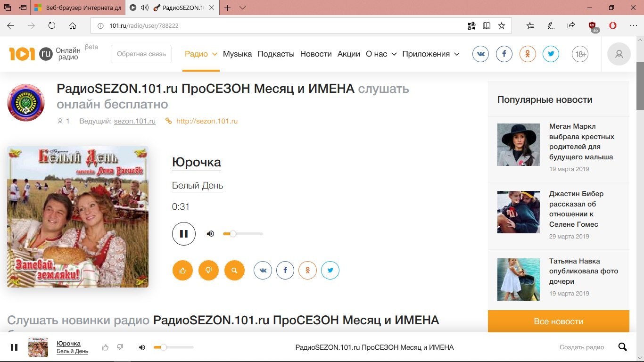Screen dimensions: 644x362
Task: Open the Opera extension icon
Action: point(613,26)
